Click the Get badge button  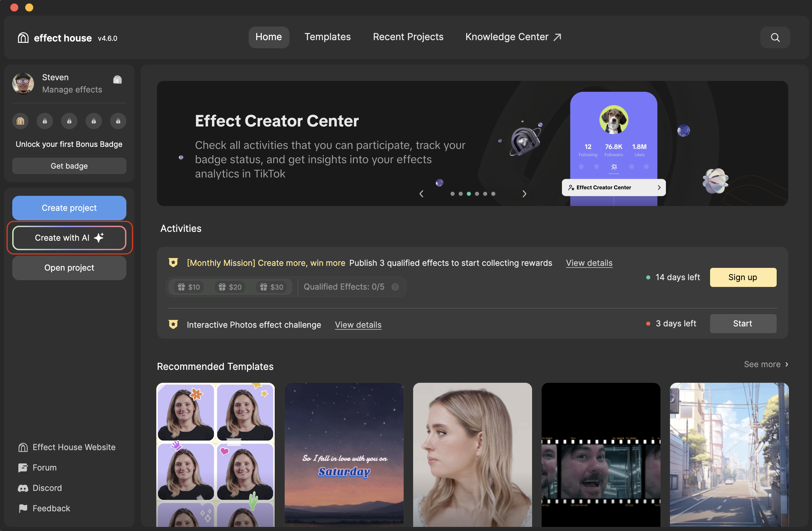[69, 166]
